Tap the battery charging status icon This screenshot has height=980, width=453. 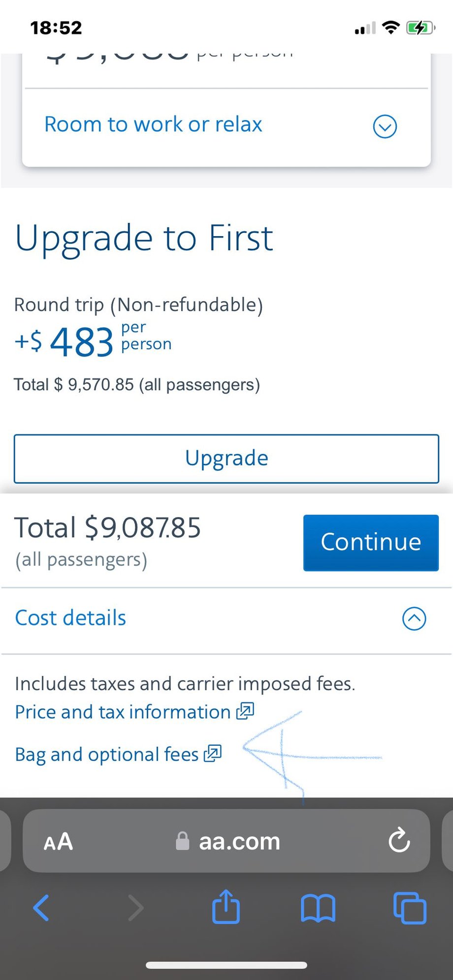tap(420, 28)
